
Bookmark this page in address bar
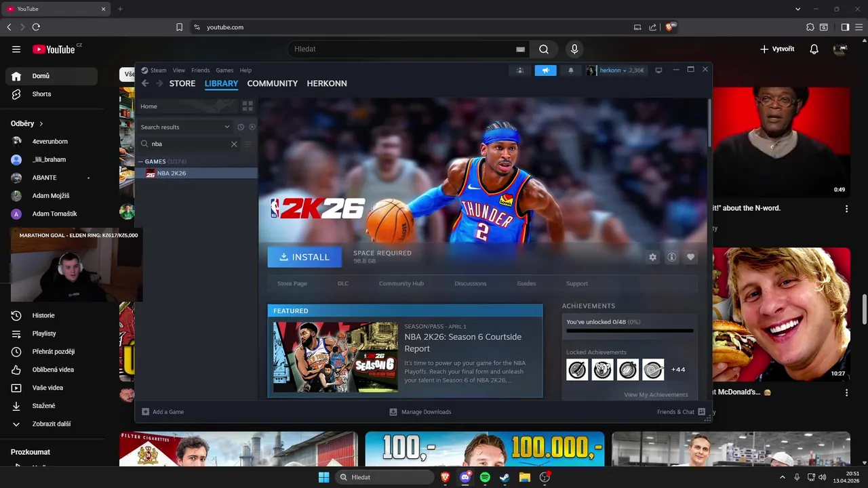coord(179,27)
